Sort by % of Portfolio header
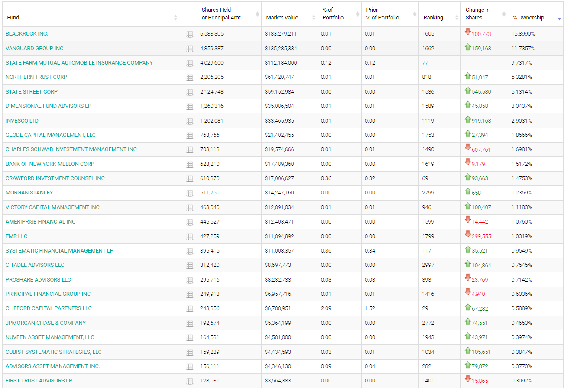Viewport: 564px width, 392px height. coord(340,14)
